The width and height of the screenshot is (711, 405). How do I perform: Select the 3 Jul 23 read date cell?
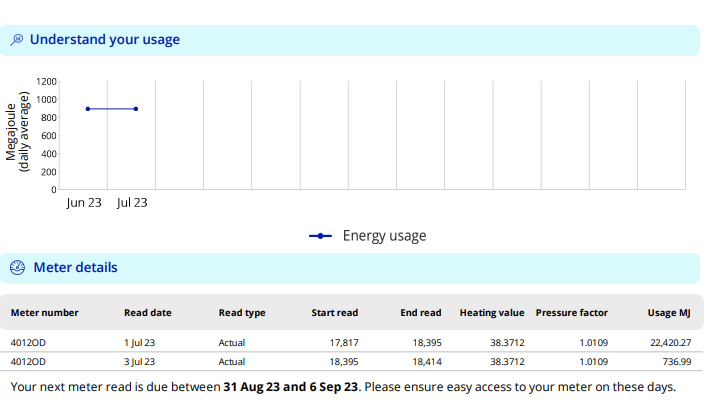click(140, 361)
